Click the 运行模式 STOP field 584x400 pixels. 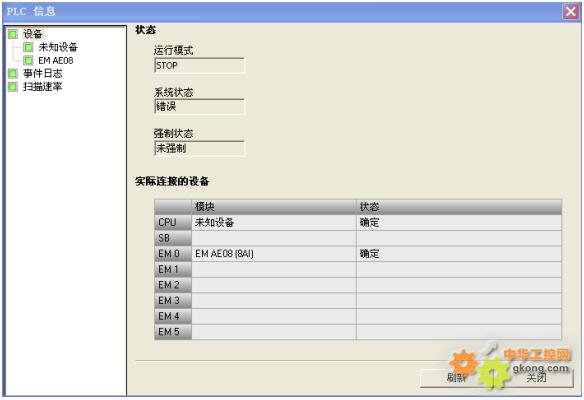[x=199, y=66]
